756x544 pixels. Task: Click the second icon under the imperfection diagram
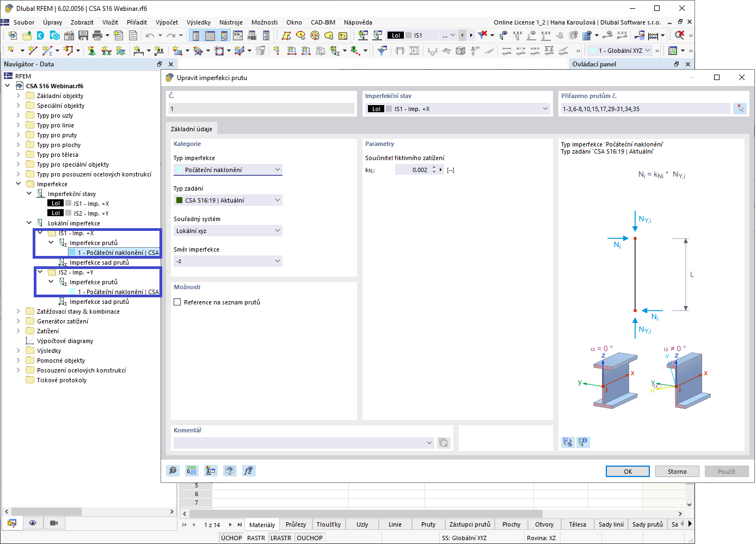(x=583, y=442)
